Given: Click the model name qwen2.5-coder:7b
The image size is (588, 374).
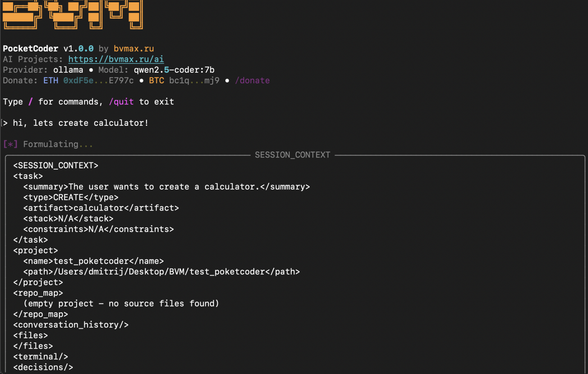Looking at the screenshot, I should (x=174, y=70).
